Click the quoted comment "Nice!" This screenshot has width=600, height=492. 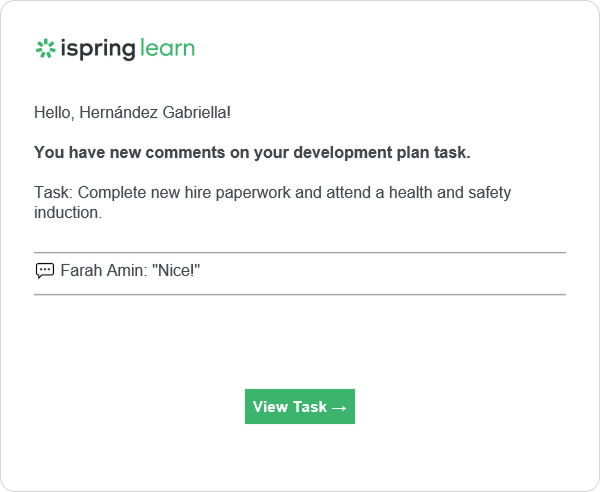click(176, 270)
